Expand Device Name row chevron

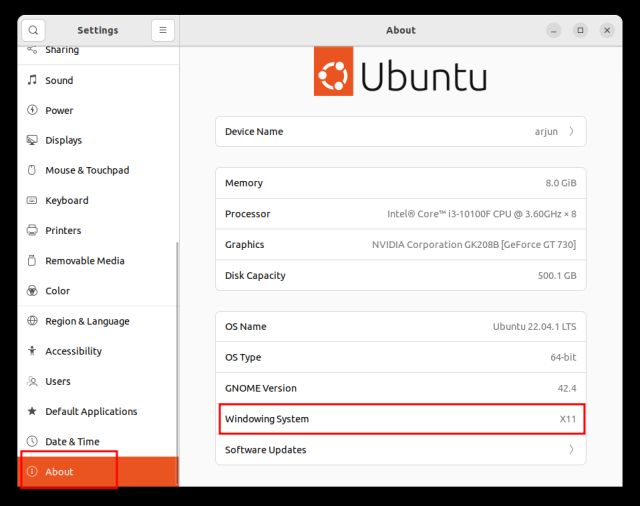coord(571,131)
